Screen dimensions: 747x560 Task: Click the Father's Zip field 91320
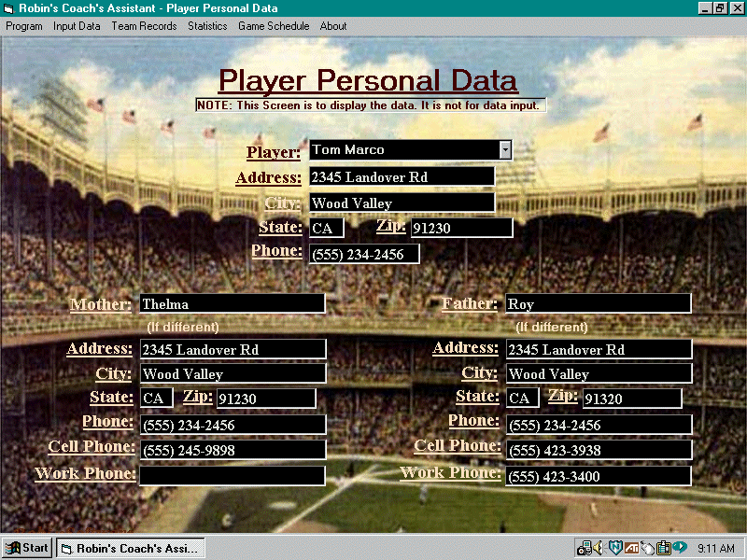[632, 399]
